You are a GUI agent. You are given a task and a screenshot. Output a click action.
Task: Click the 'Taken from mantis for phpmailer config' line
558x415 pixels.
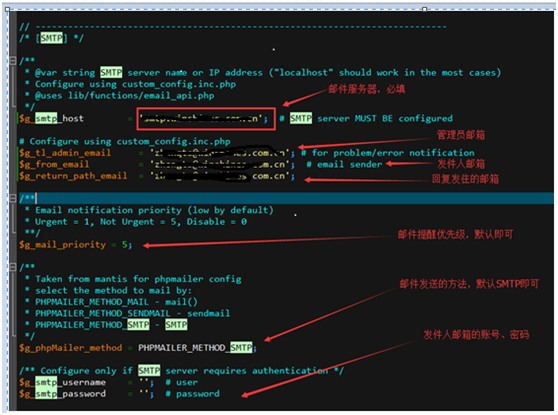[133, 279]
